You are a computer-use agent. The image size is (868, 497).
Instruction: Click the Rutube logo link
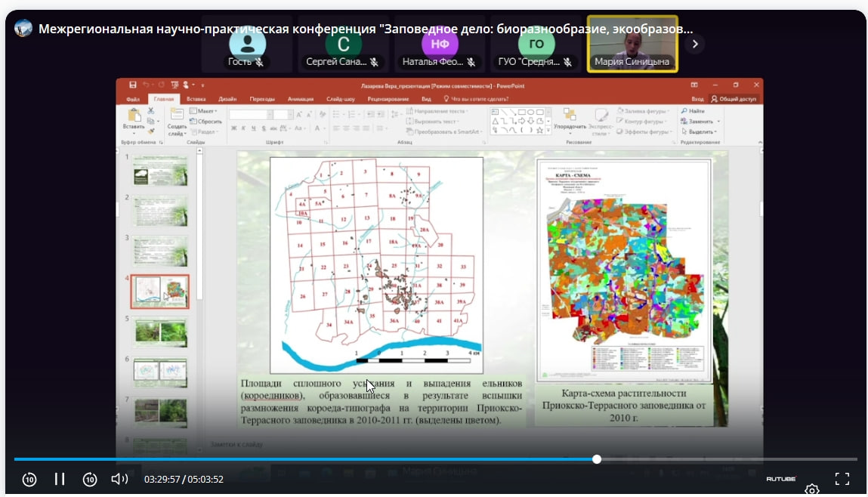[780, 479]
